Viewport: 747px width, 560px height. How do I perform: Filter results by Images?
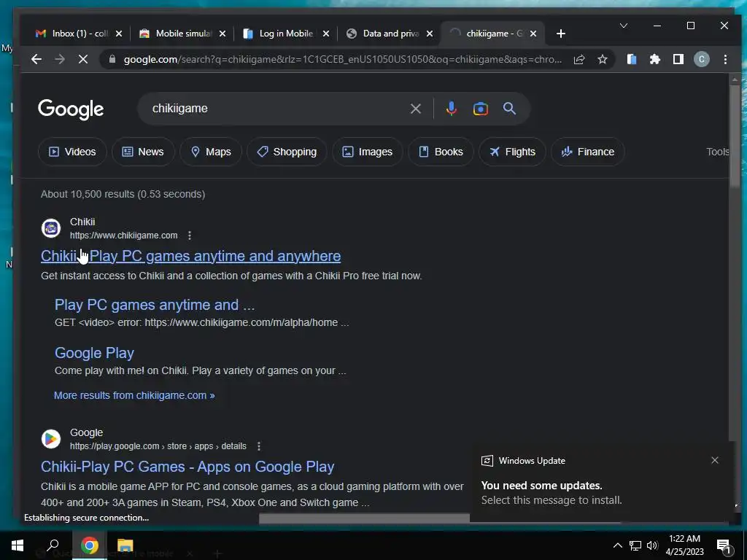pos(368,152)
